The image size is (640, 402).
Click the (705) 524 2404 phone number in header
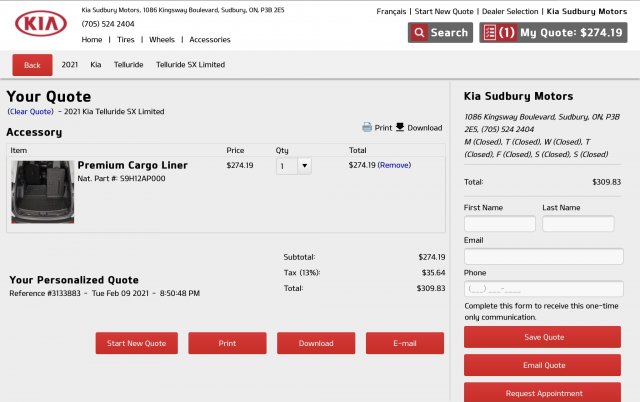(108, 24)
